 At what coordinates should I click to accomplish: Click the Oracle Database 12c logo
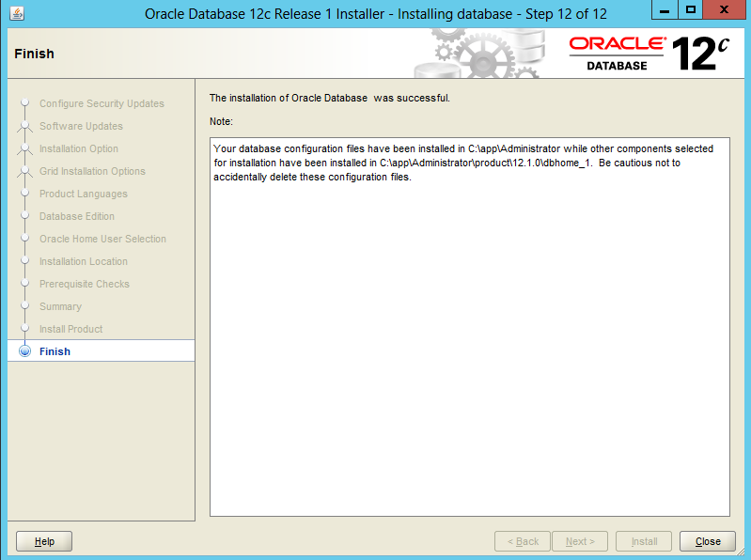(649, 54)
